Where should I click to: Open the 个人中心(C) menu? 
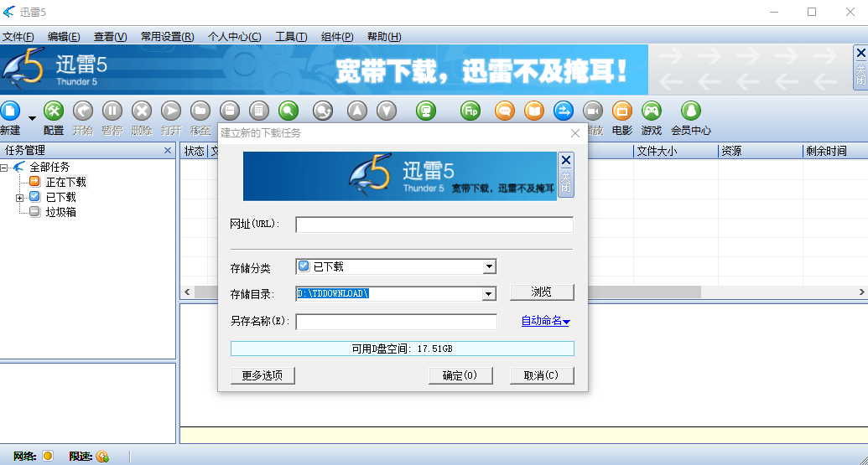(x=234, y=37)
